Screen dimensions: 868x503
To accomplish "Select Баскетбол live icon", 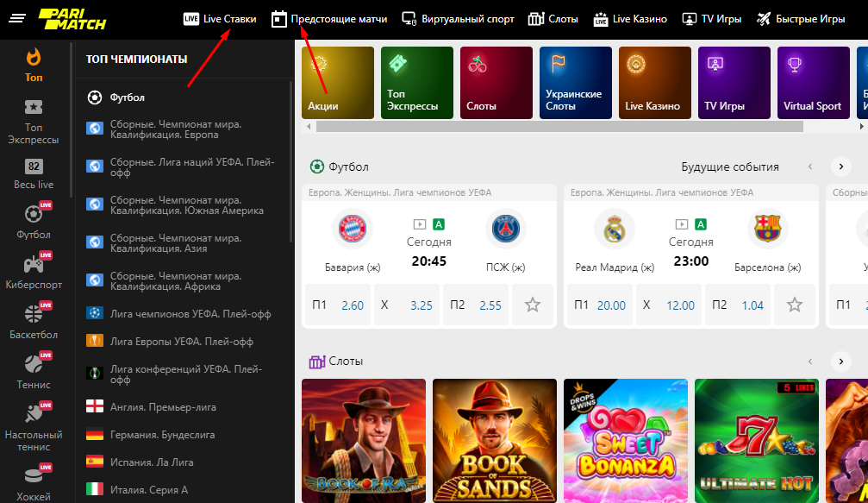I will [x=34, y=320].
